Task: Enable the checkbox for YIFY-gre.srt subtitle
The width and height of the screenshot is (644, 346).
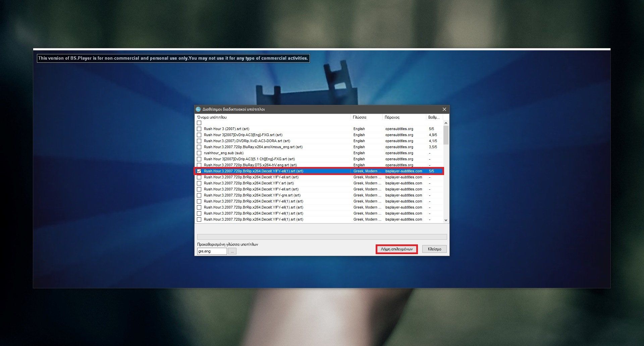Action: point(199,195)
